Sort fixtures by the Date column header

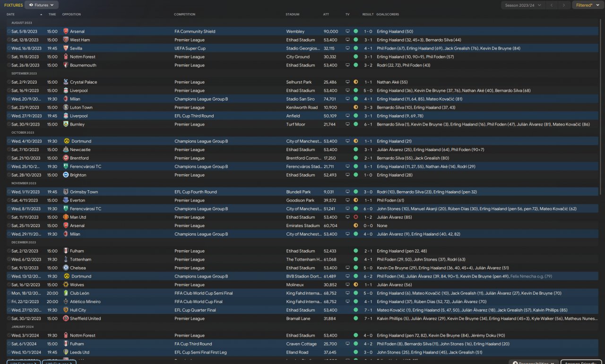click(10, 14)
